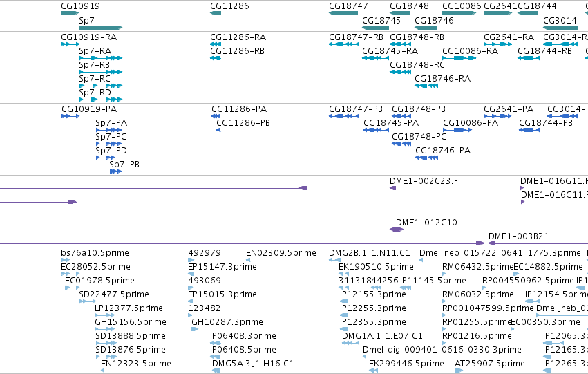Viewport: 588px width, 374px height.
Task: Select EST EK190510.5prime
Action: pos(376,267)
